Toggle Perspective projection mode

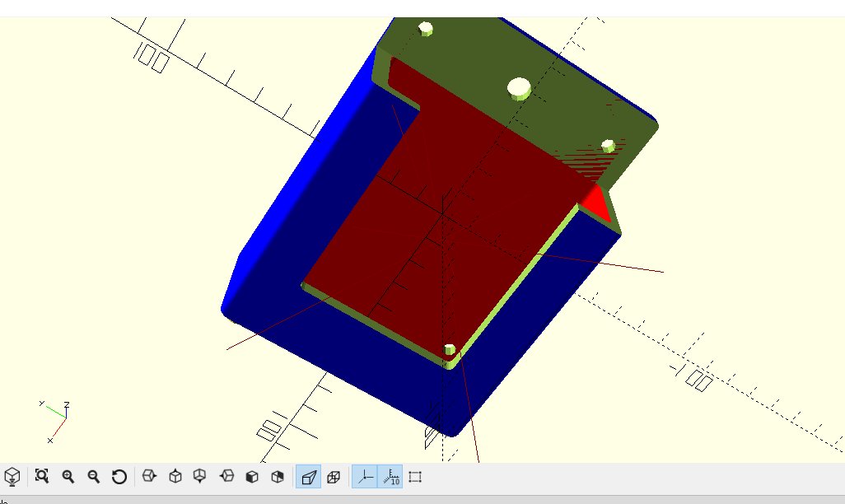tap(308, 477)
